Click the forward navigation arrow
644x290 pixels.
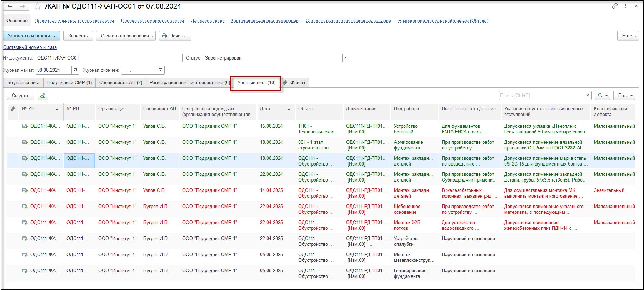pyautogui.click(x=22, y=6)
